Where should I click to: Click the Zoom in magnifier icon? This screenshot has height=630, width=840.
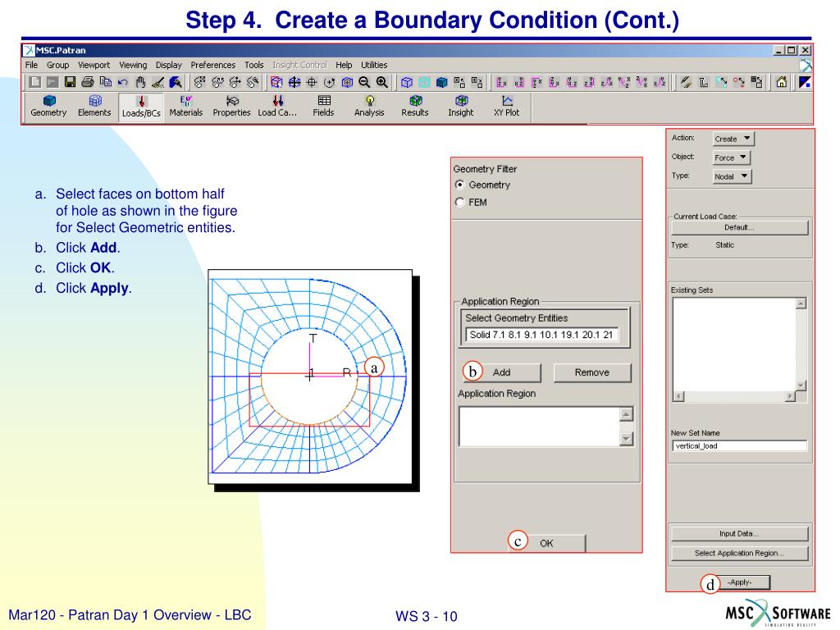(x=382, y=82)
